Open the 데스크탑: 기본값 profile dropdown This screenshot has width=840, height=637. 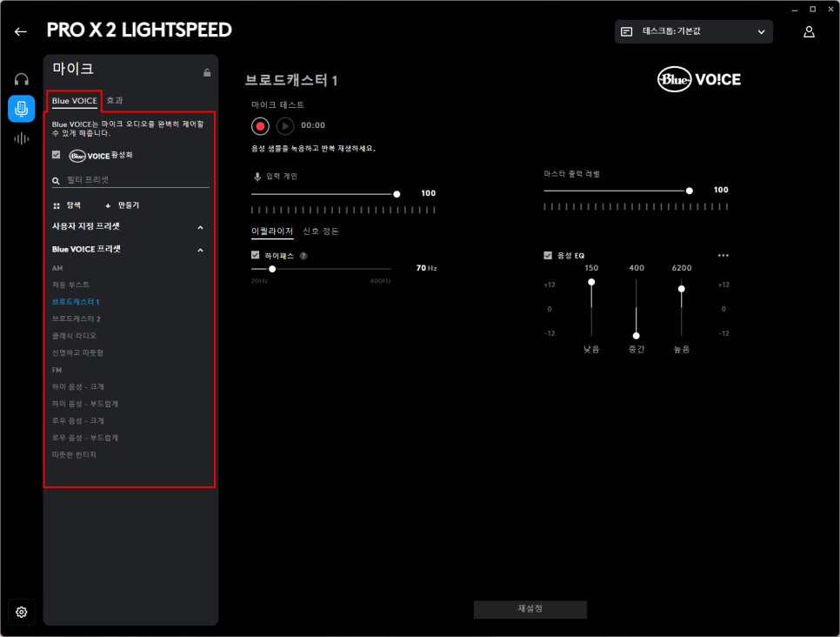(693, 31)
